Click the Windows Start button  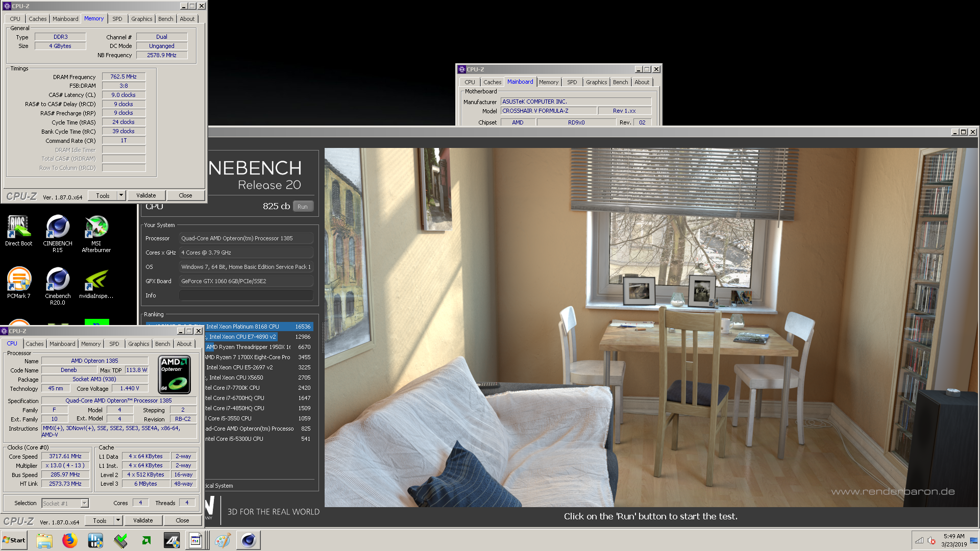(14, 540)
